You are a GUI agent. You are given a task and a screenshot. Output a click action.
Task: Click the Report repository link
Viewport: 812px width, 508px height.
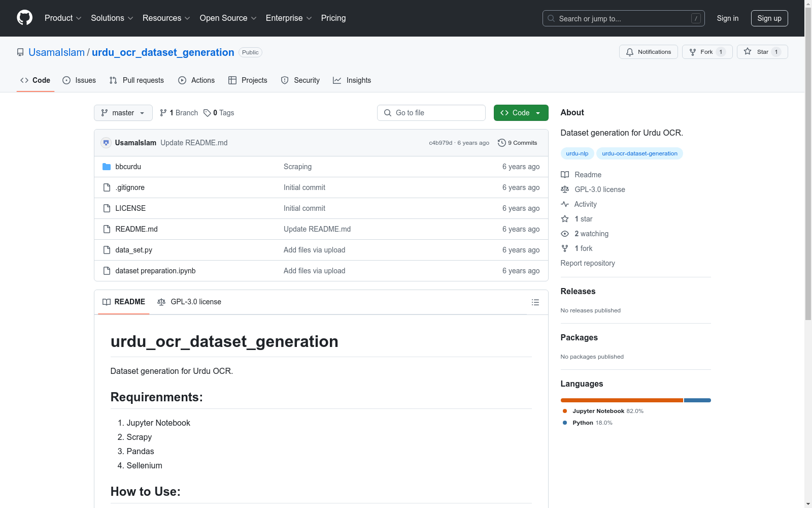click(x=588, y=263)
